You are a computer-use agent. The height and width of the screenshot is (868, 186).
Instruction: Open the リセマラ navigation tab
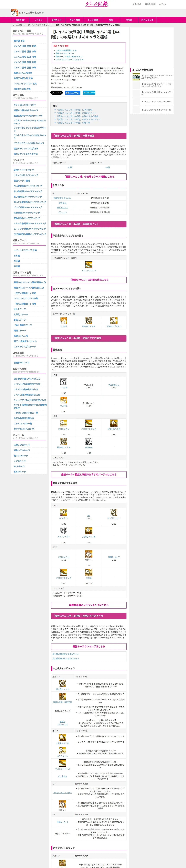tap(39, 20)
